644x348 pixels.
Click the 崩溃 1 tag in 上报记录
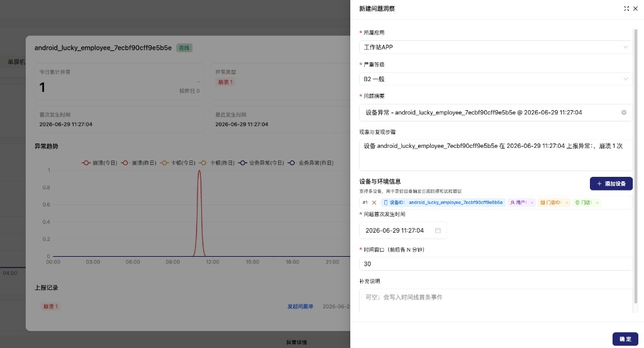click(x=50, y=306)
